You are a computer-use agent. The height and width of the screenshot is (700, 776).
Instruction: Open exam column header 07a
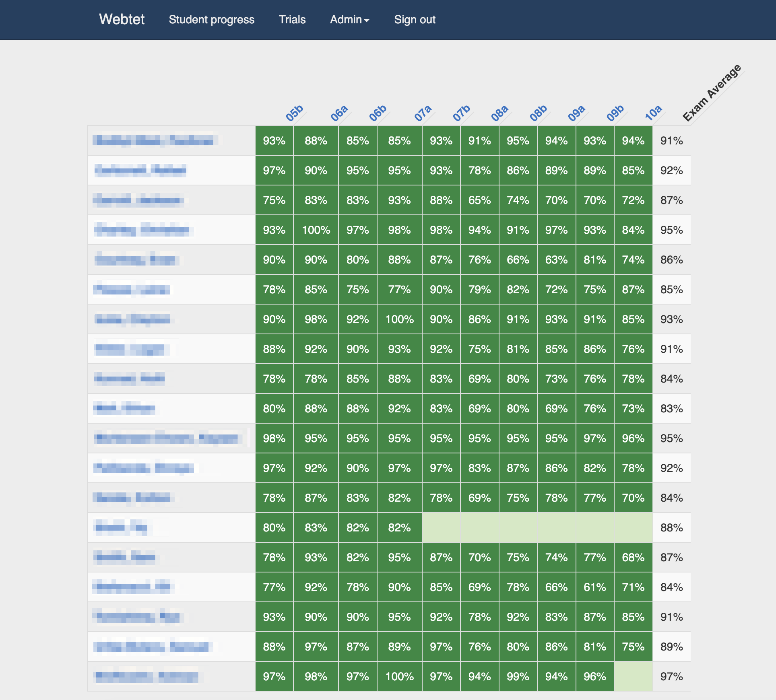tap(423, 113)
